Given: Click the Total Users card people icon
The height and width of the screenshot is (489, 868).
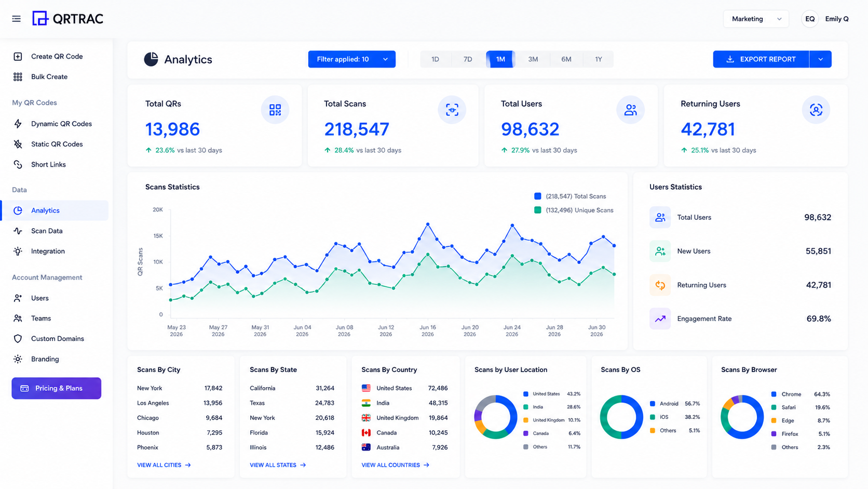Looking at the screenshot, I should point(631,110).
